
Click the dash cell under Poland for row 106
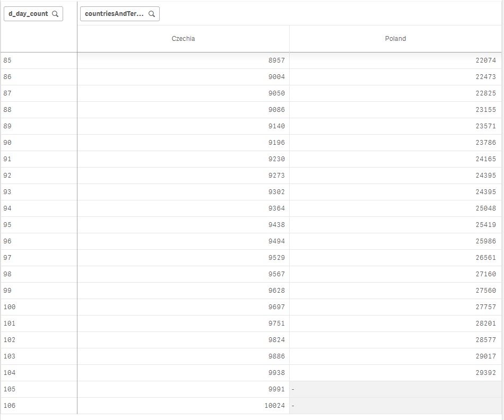click(x=293, y=406)
